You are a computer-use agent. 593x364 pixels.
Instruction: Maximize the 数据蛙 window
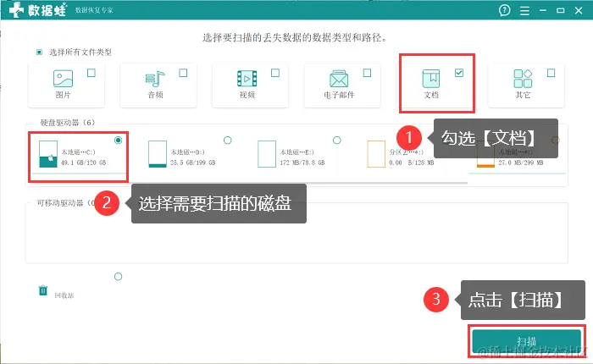coord(561,11)
